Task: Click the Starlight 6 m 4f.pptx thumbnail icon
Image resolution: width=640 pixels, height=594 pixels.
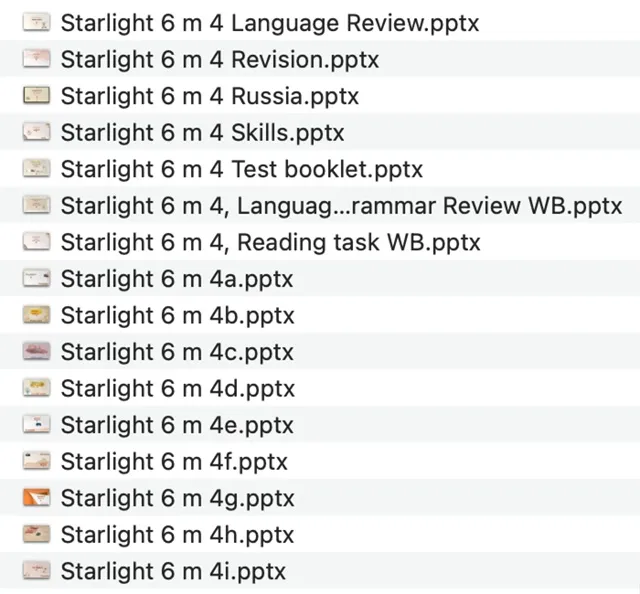Action: [x=37, y=462]
